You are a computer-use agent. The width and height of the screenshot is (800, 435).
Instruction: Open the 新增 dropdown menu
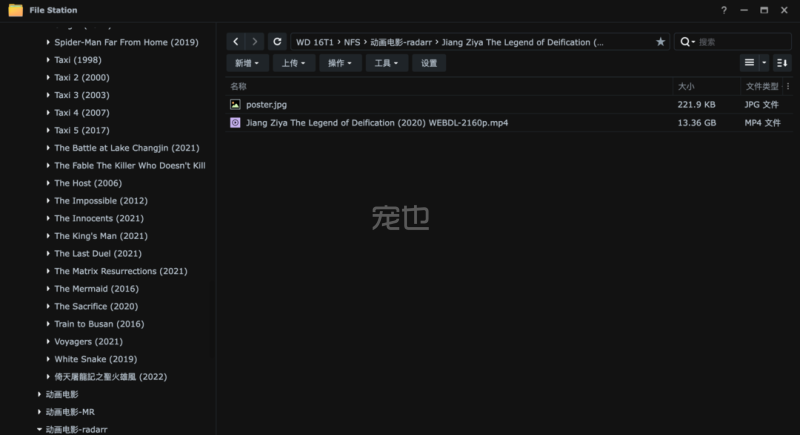coord(246,63)
